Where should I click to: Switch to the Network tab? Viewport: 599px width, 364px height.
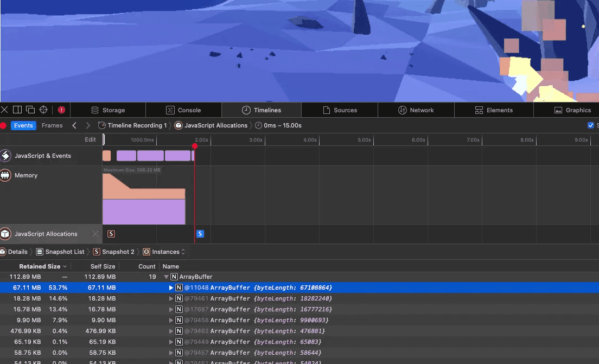pyautogui.click(x=416, y=110)
